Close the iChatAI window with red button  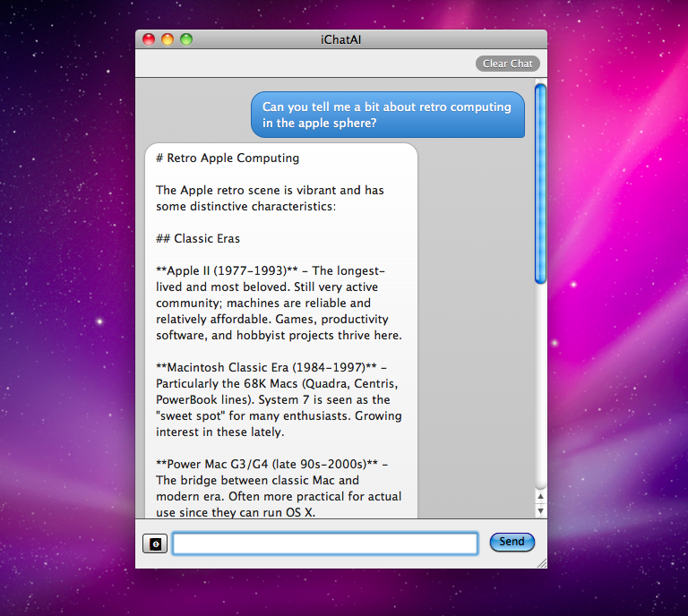click(x=149, y=39)
